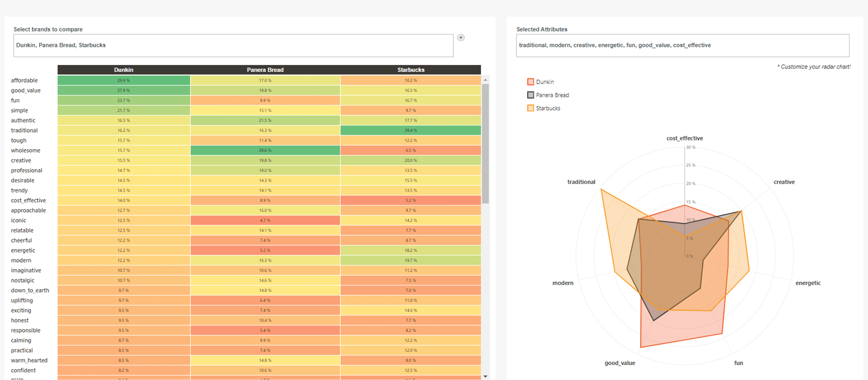Select the 'trendy' attribute row label
Image resolution: width=868 pixels, height=380 pixels.
(x=19, y=191)
